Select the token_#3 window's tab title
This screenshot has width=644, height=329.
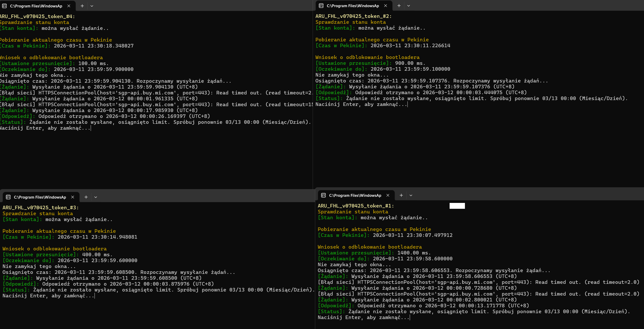point(40,197)
